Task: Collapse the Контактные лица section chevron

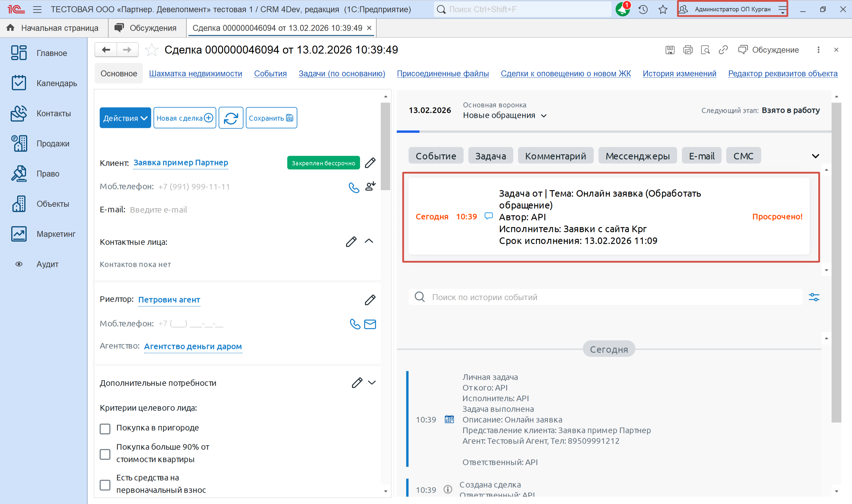Action: pyautogui.click(x=369, y=241)
